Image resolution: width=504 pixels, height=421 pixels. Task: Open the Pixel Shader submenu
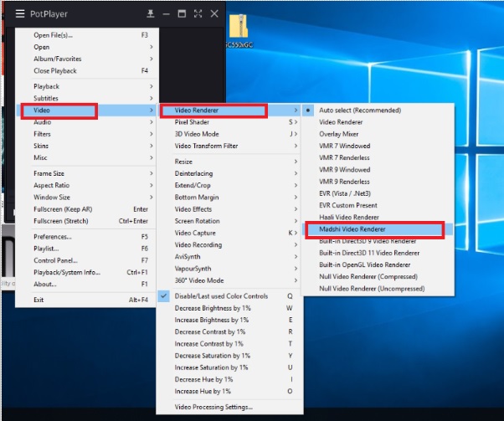coord(230,122)
